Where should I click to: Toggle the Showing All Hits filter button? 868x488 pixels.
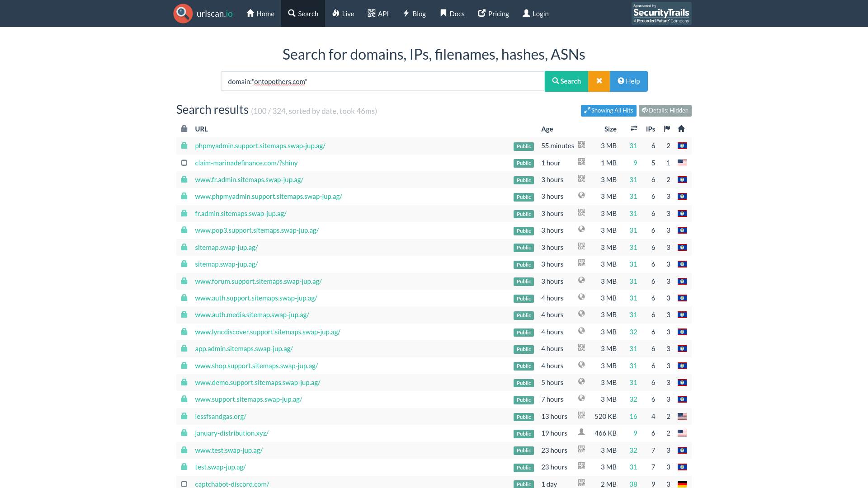click(x=609, y=110)
